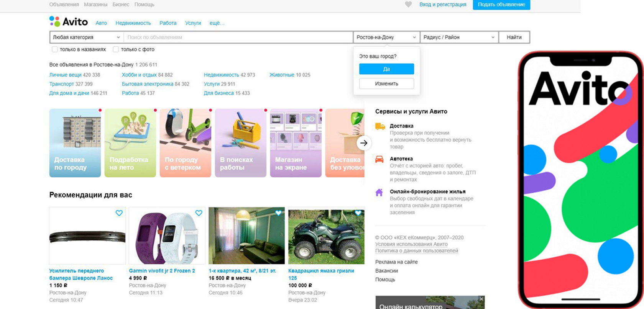Click Автотека service heading
The image size is (644, 309).
pos(401,159)
